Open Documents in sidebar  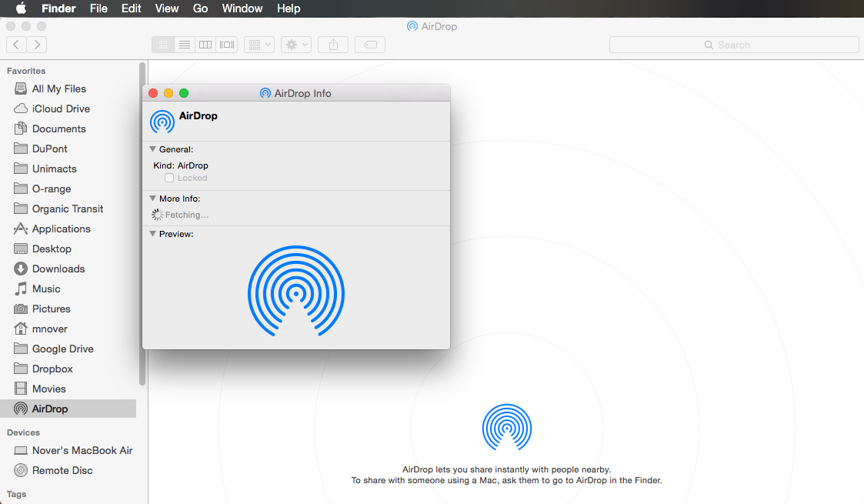coord(68,129)
